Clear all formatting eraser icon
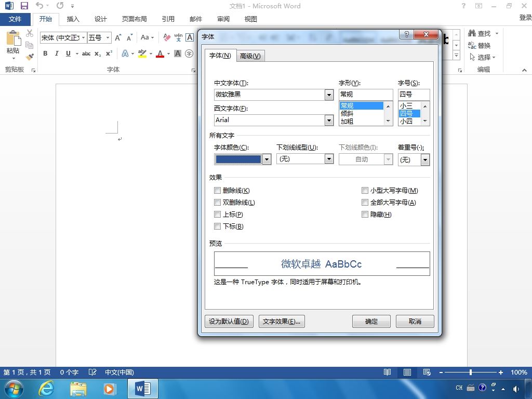 (167, 37)
